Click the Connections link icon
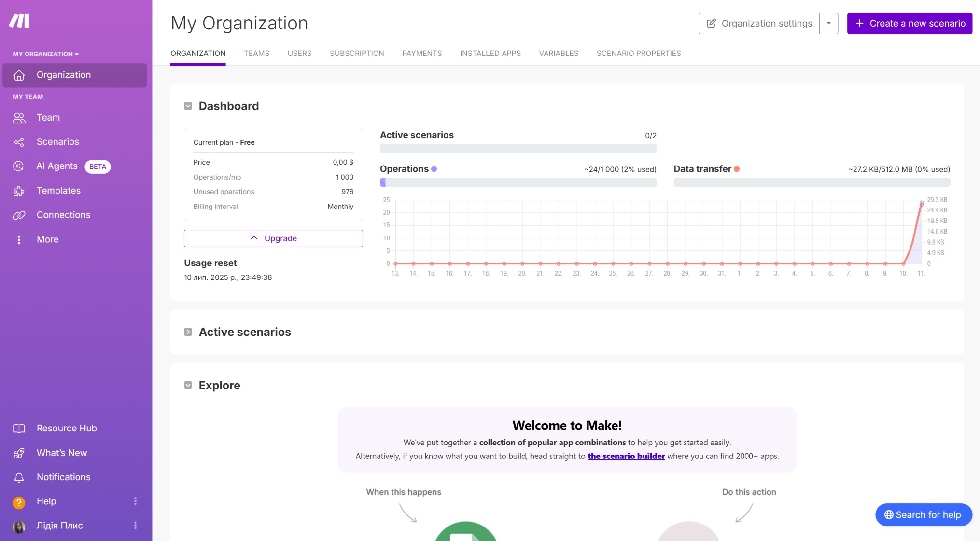The height and width of the screenshot is (541, 980). [x=19, y=215]
